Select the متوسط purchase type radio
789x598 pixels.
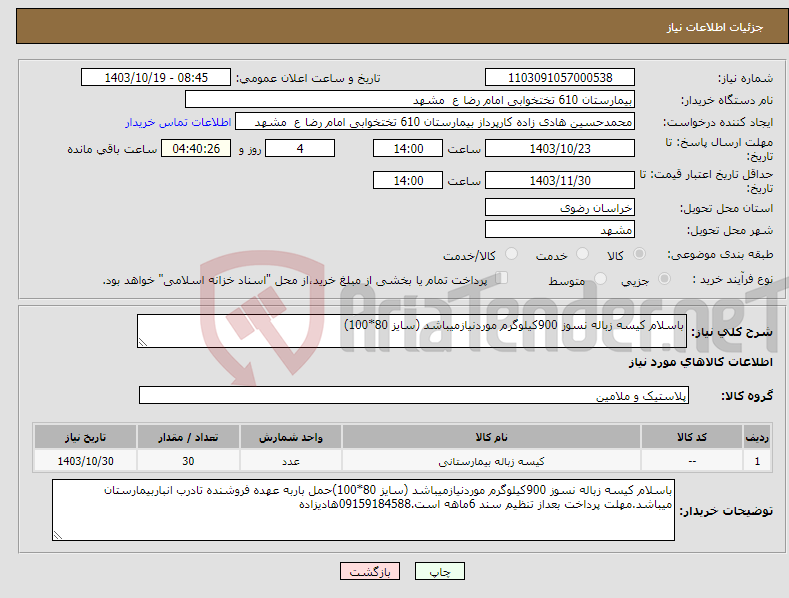tap(600, 278)
